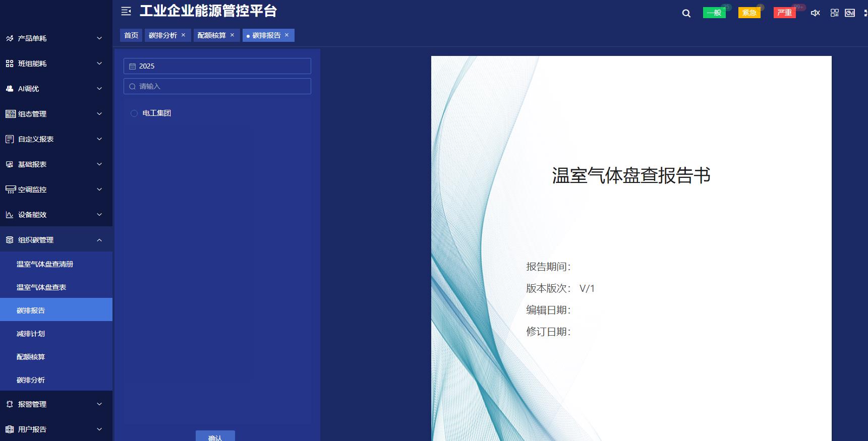Click the red 严重 alarm badge
Screen dimensions: 868x441
tap(784, 13)
